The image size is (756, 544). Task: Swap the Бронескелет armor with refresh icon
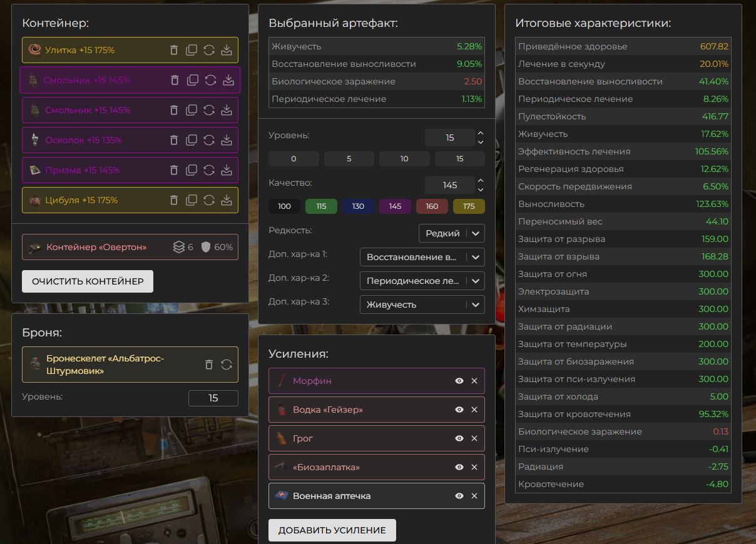tap(227, 365)
